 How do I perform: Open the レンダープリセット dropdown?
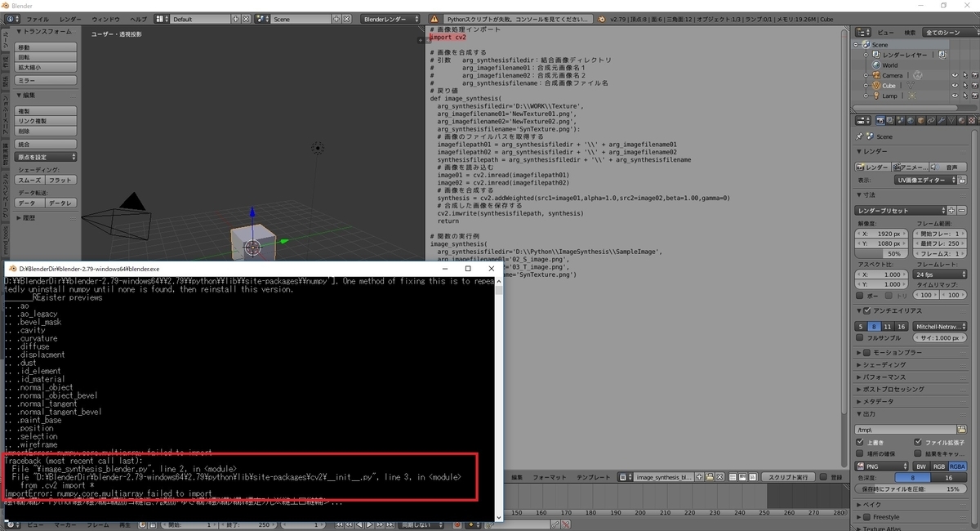click(x=902, y=211)
